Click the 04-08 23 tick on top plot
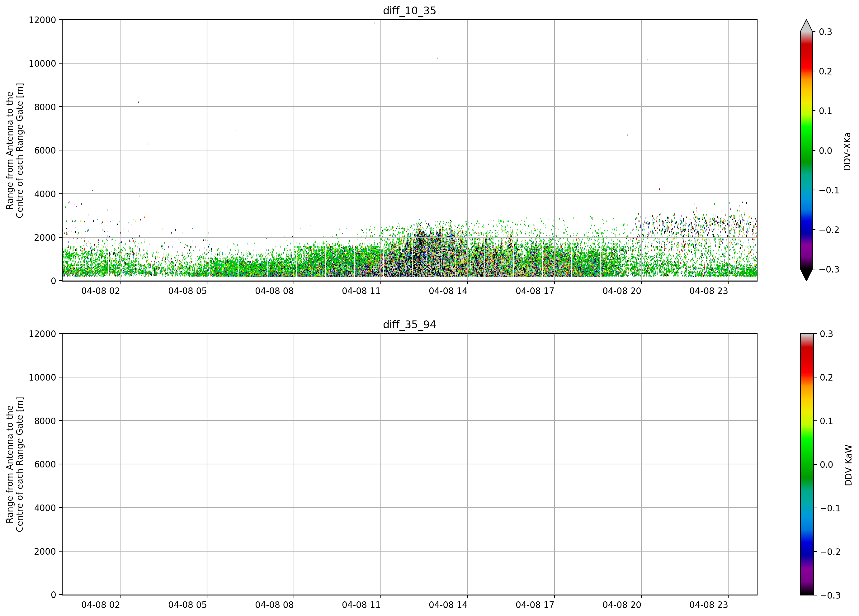The width and height of the screenshot is (859, 616). click(709, 291)
